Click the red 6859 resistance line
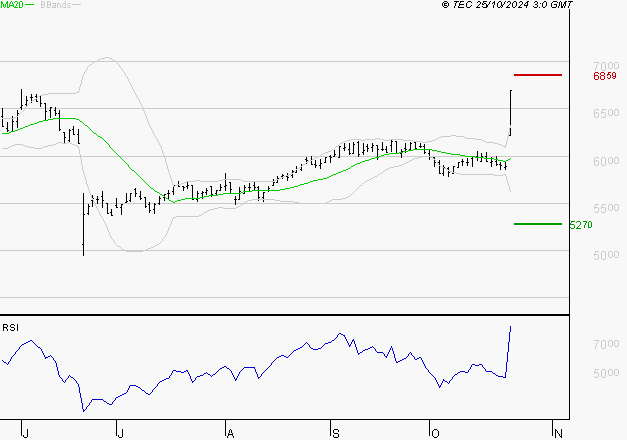The height and width of the screenshot is (440, 627). [x=538, y=75]
